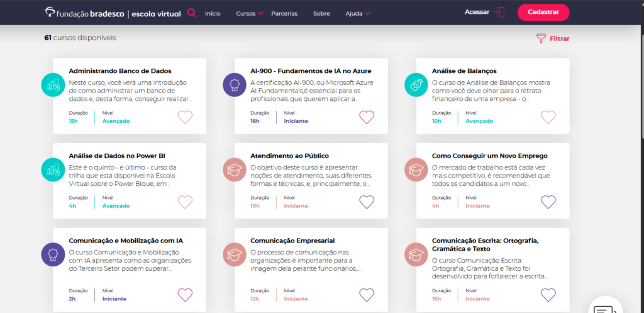Viewport: 644px width, 313px height.
Task: Open the Atendimento ao Público course title
Action: pos(289,156)
